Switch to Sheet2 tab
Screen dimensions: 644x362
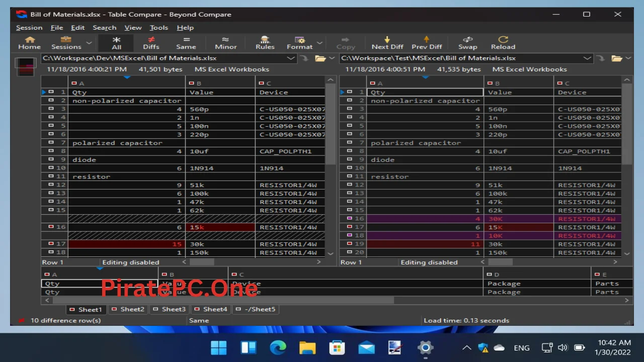pos(127,309)
